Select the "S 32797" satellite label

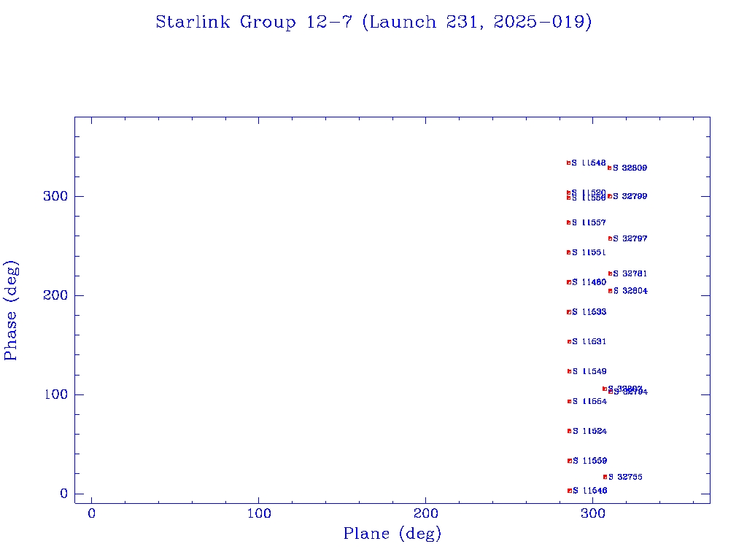(x=630, y=238)
